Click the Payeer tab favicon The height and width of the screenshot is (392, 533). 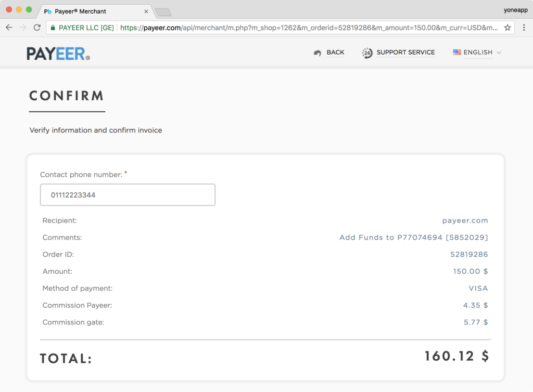tap(47, 11)
